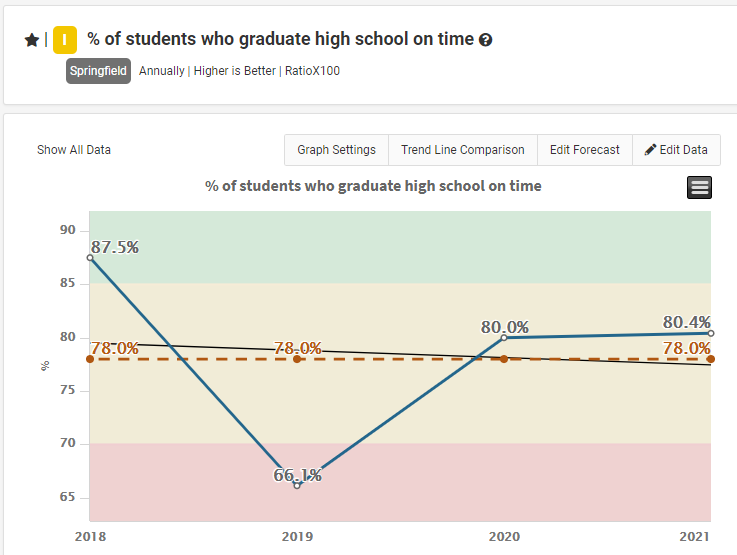Screen dimensions: 737x555
Task: Select the 2020 data point at 80.0%
Action: pos(504,337)
